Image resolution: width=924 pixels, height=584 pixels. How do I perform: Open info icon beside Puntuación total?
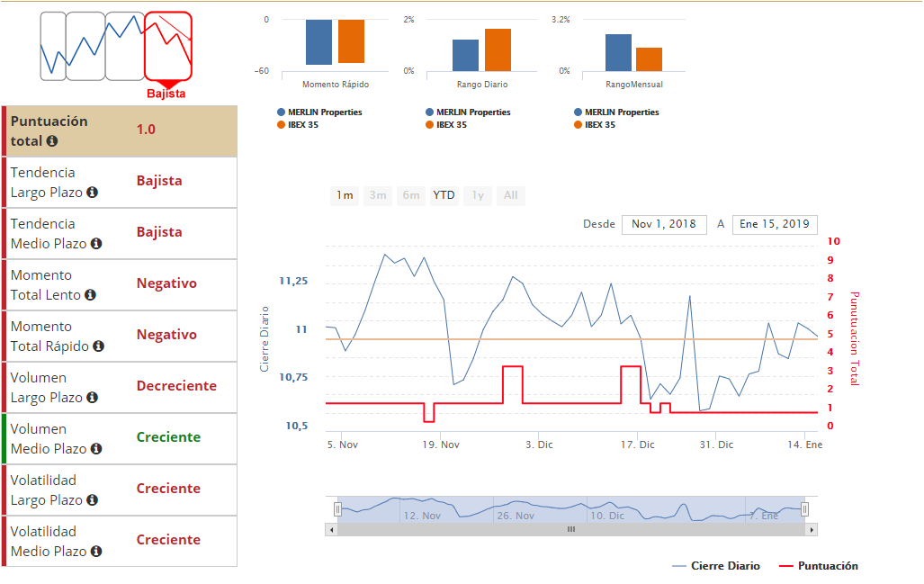(52, 141)
